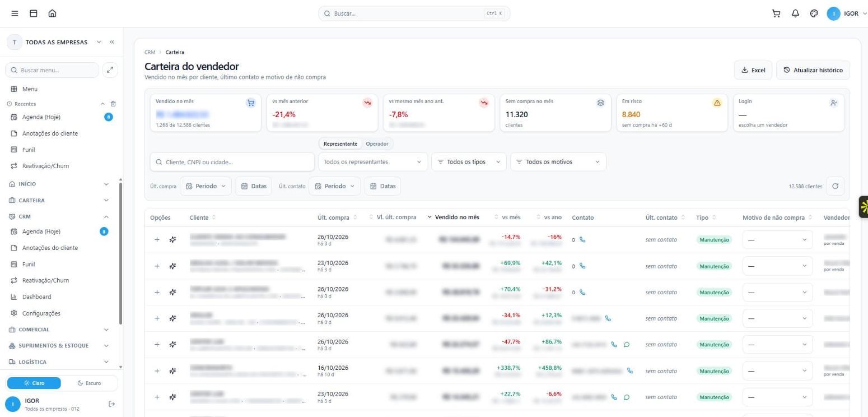
Task: Expand the INÍCIO sidebar section
Action: [59, 184]
